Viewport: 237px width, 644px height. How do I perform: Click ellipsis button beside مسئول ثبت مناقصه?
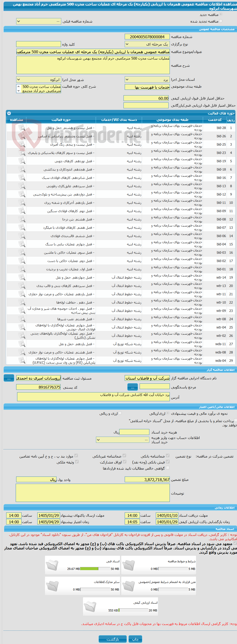pyautogui.click(x=9, y=378)
